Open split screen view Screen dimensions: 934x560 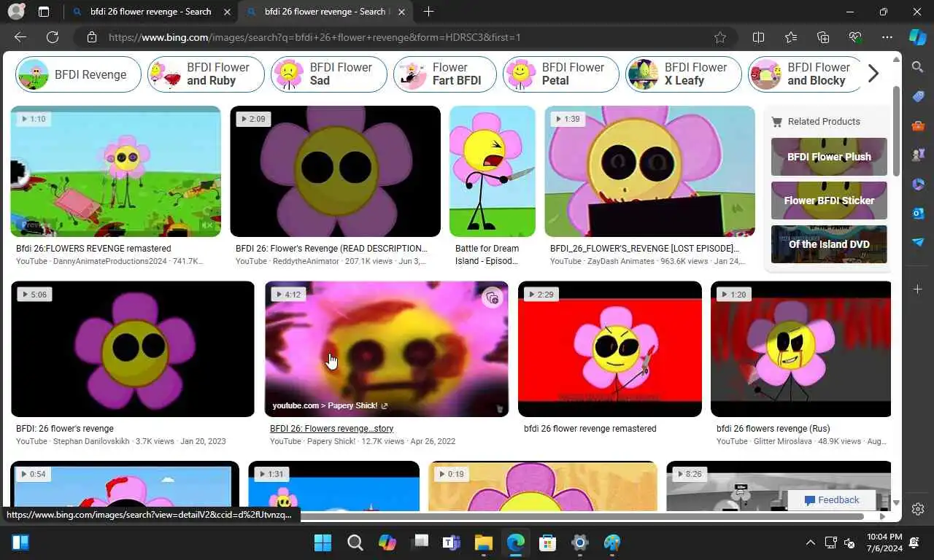point(758,37)
